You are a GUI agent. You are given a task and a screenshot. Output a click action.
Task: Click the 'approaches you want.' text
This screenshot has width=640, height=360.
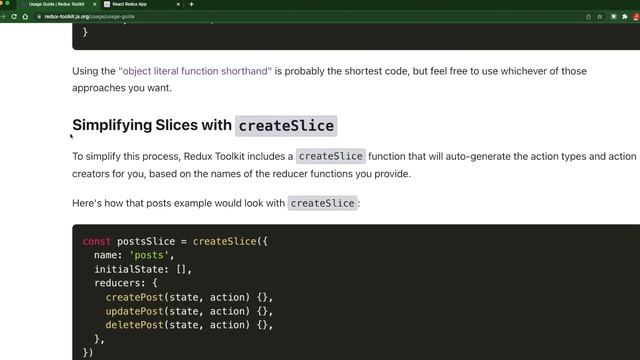tap(122, 88)
